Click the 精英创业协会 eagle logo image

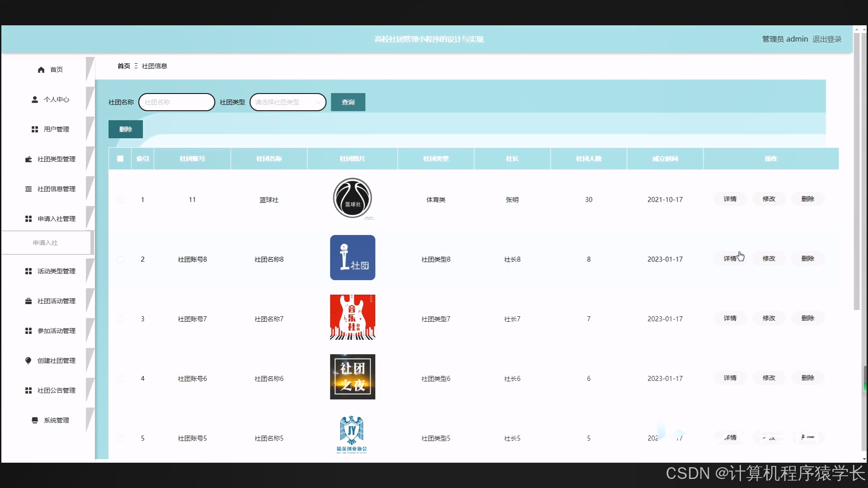click(353, 434)
